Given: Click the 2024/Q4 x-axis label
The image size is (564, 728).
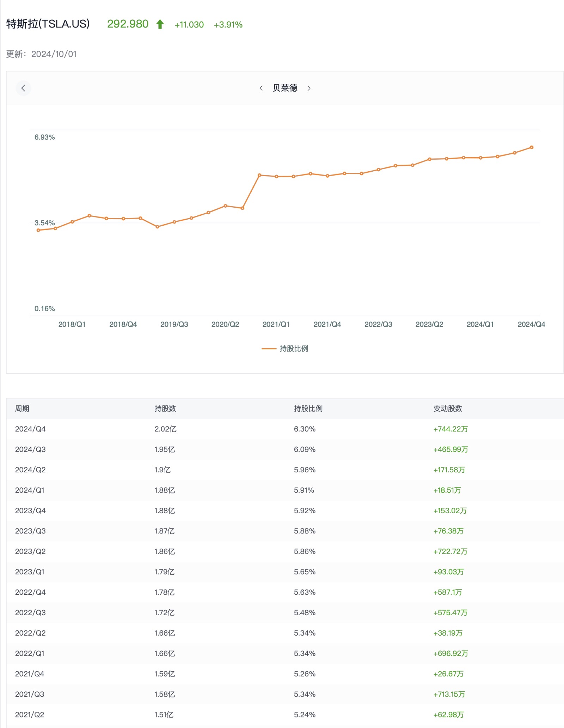Looking at the screenshot, I should 531,324.
